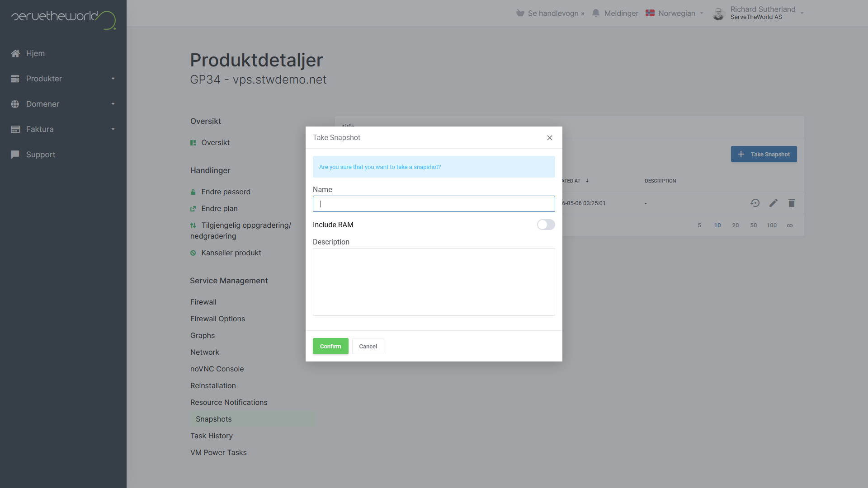Set rows per page to 10
Image resolution: width=868 pixels, height=488 pixels.
tap(717, 225)
